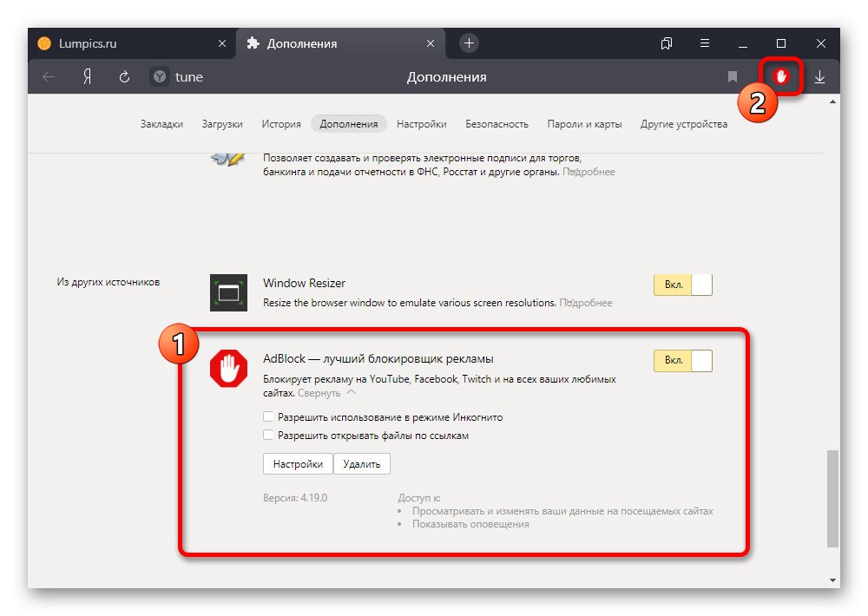Select the Дополнения settings section
This screenshot has height=616, width=868.
click(349, 124)
